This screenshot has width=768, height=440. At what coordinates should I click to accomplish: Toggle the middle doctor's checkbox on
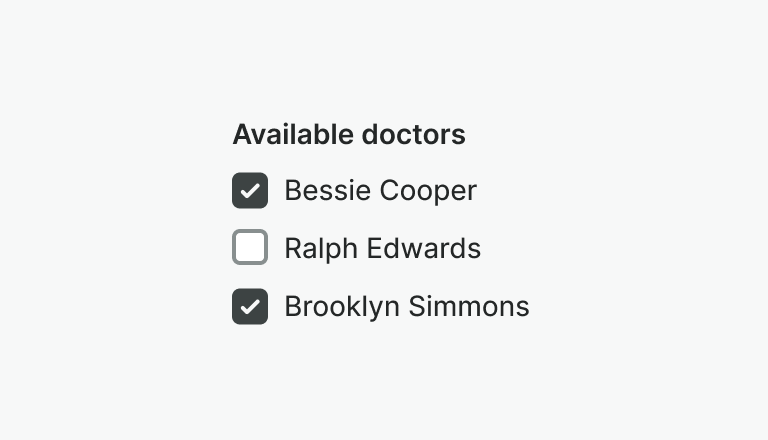pos(250,248)
